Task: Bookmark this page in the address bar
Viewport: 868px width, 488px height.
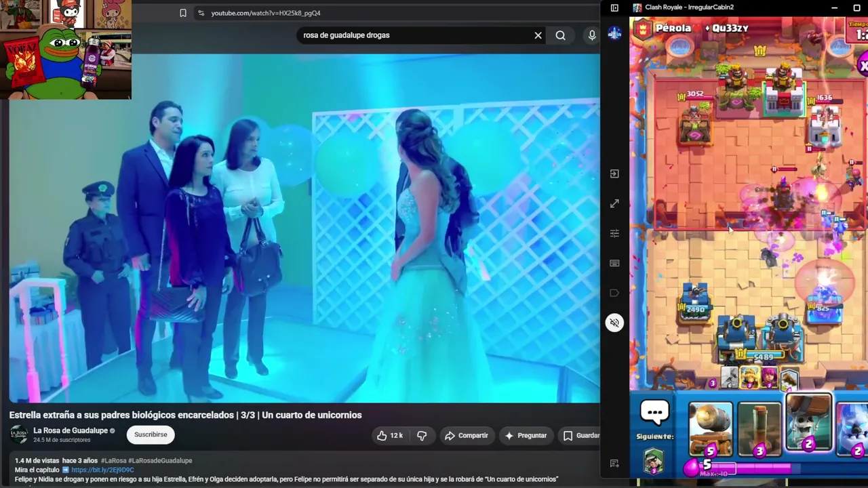Action: [x=182, y=13]
